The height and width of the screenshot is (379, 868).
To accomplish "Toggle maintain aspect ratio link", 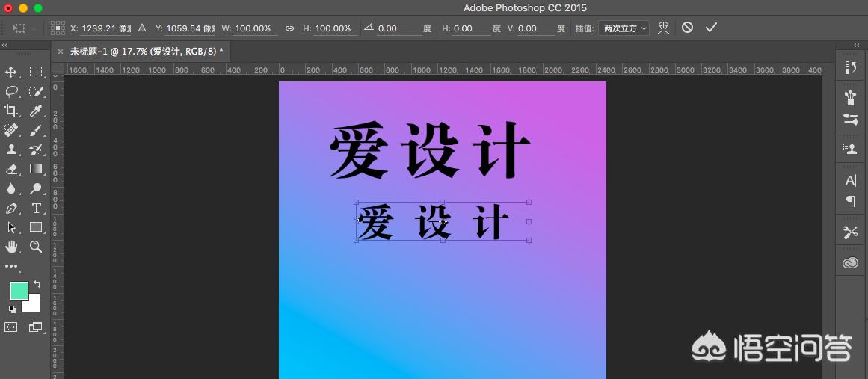I will [x=289, y=28].
